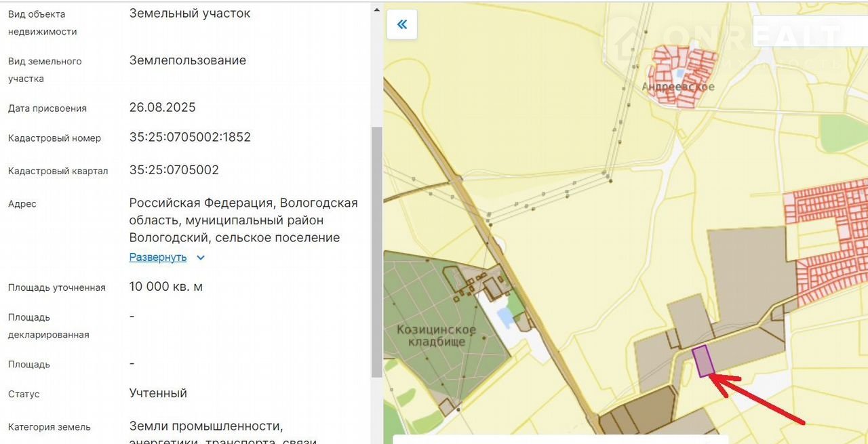Screen dimensions: 868x444
Task: Click the small blue pond inside Андреевское
Action: pyautogui.click(x=679, y=73)
